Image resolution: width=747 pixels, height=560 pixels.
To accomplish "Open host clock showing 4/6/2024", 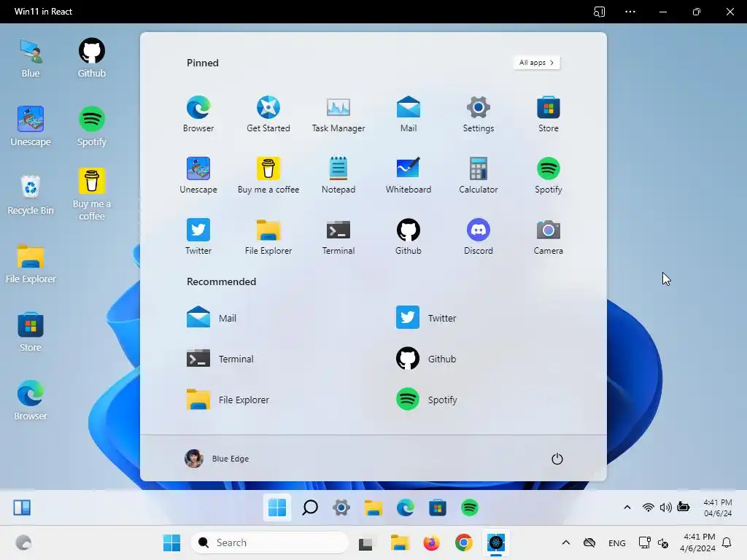I will click(x=697, y=542).
